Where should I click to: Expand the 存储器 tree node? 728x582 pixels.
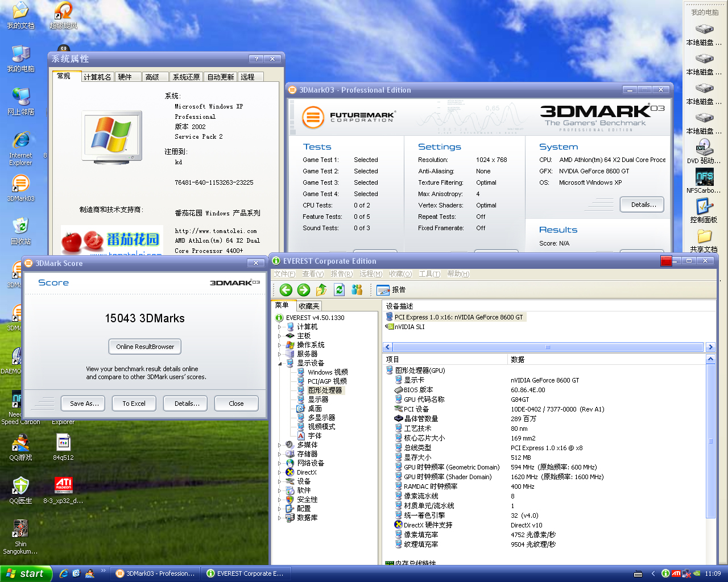(279, 454)
